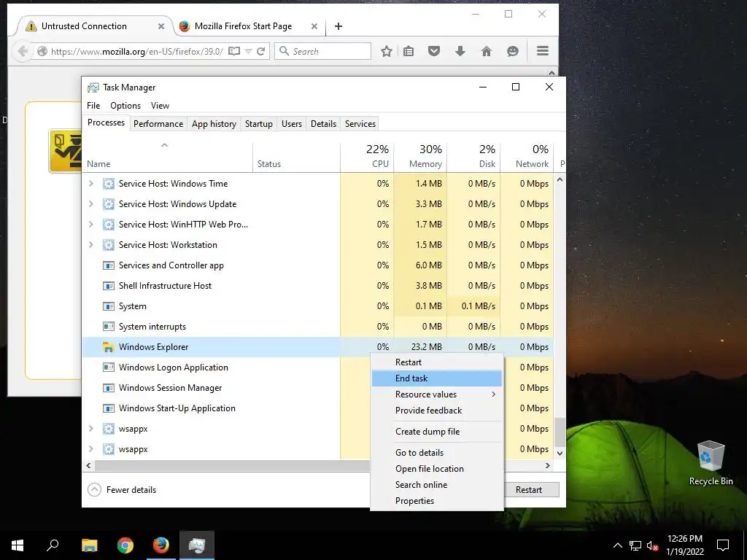Click the Restart button in Task Manager

[x=529, y=489]
